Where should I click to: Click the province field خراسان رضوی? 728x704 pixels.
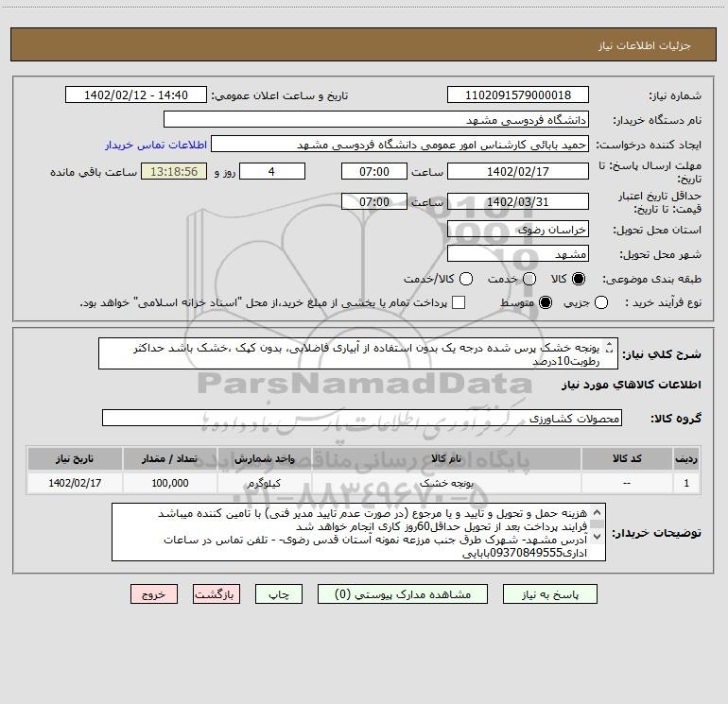[518, 230]
